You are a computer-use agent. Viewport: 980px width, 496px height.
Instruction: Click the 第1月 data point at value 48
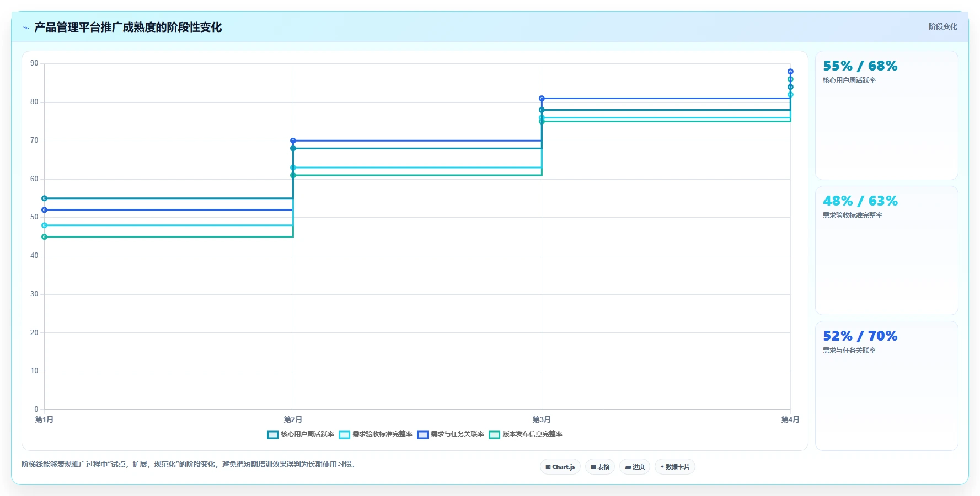tap(45, 225)
